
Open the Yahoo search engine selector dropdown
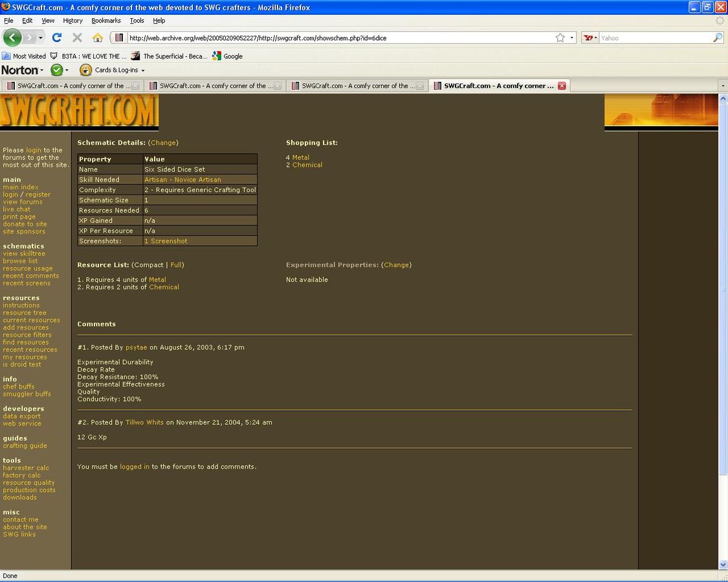(590, 38)
